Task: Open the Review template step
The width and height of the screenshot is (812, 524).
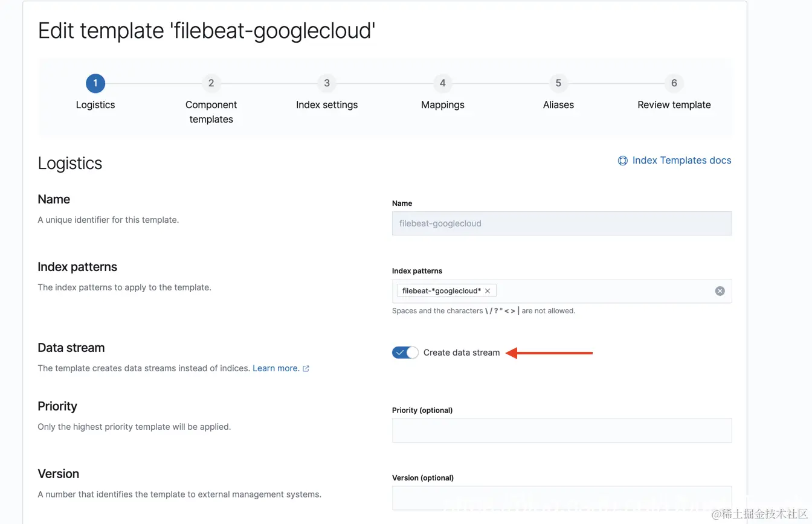Action: pos(674,105)
